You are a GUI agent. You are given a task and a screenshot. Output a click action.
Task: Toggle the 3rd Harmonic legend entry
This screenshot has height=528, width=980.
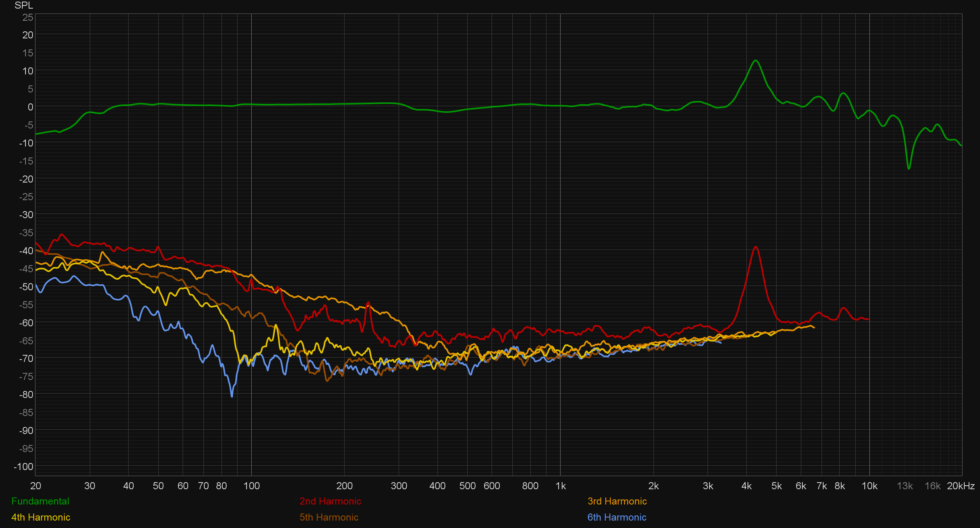[617, 501]
